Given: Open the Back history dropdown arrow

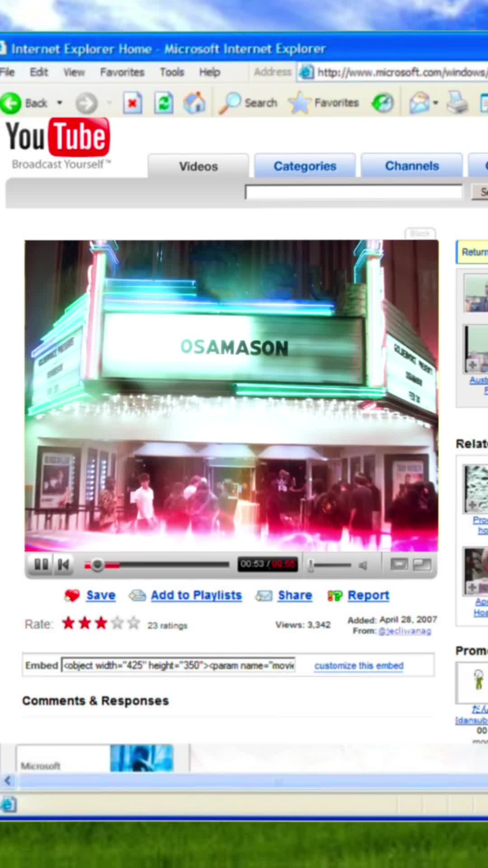Looking at the screenshot, I should click(60, 103).
